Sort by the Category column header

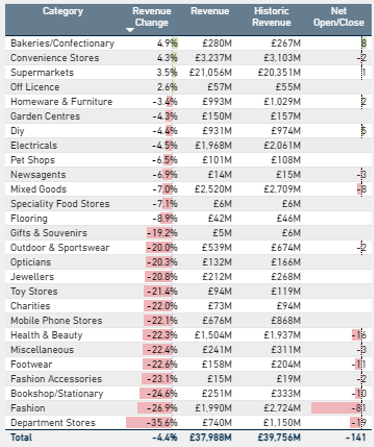63,11
